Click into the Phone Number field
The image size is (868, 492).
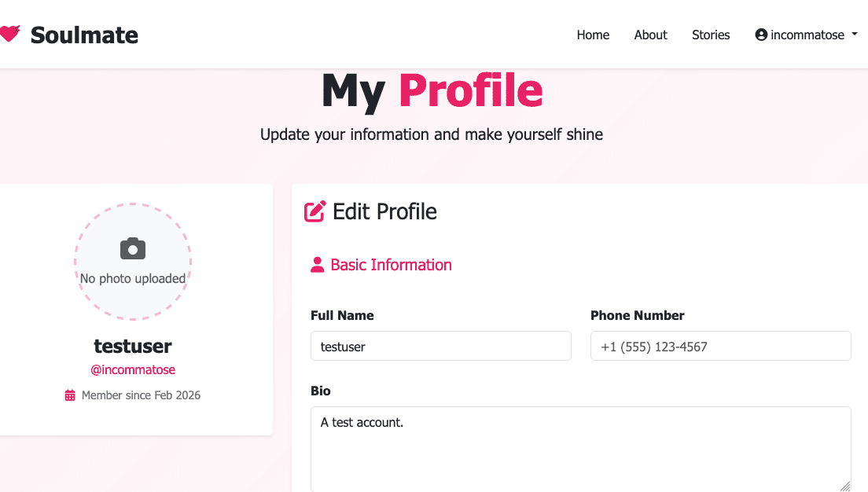pyautogui.click(x=720, y=346)
